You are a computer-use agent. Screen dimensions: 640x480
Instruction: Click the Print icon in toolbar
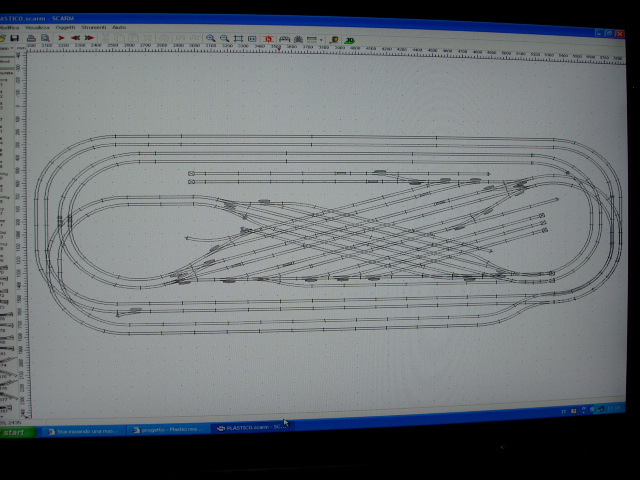[x=31, y=38]
